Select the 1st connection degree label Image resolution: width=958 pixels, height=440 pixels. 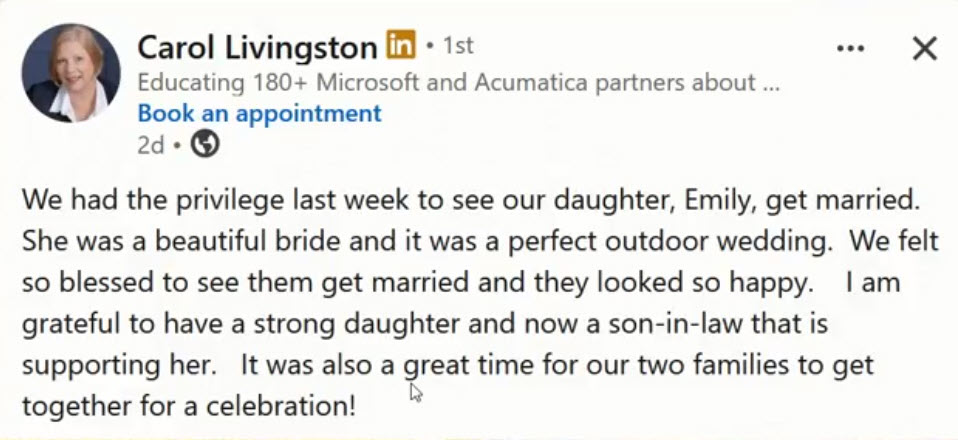[x=458, y=46]
